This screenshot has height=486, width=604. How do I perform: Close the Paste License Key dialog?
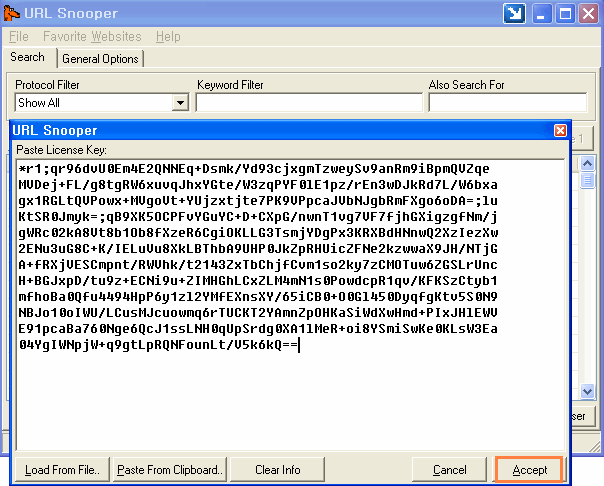pos(560,131)
